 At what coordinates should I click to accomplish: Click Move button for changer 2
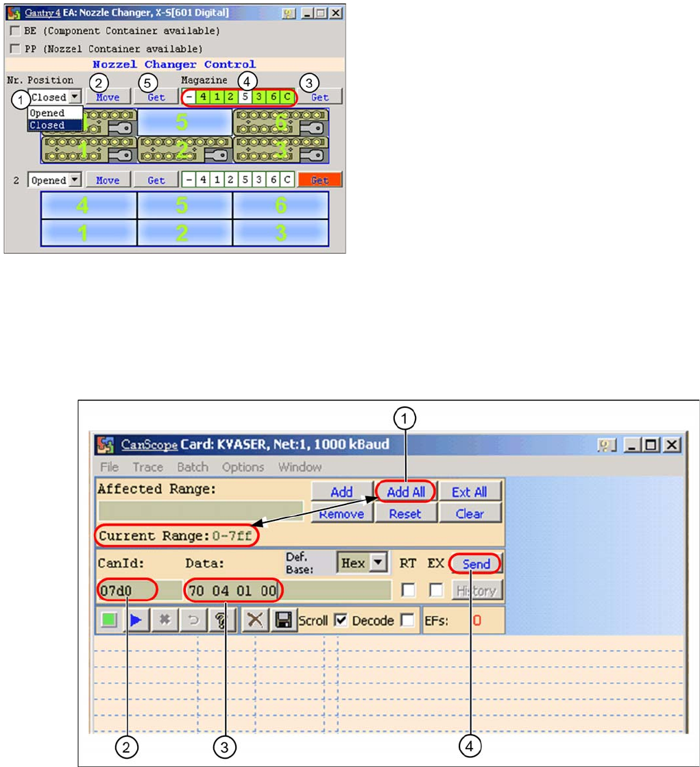pos(108,180)
